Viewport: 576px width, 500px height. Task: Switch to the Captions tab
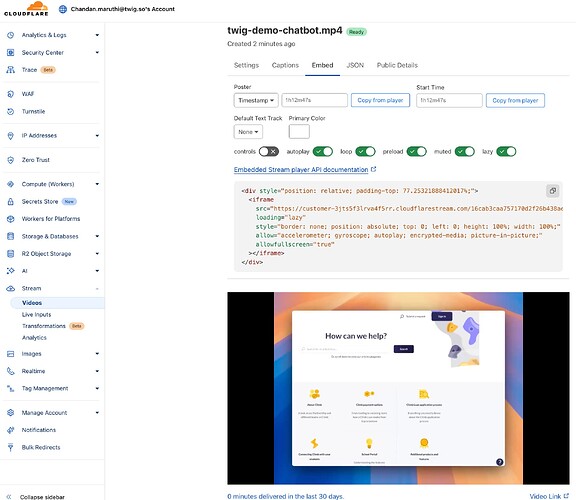[285, 65]
